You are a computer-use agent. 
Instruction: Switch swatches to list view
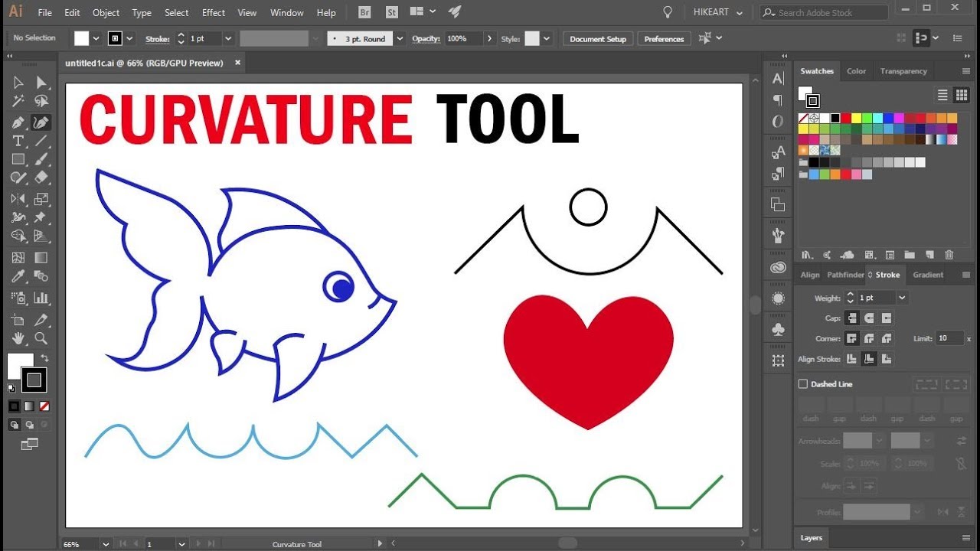coord(942,95)
